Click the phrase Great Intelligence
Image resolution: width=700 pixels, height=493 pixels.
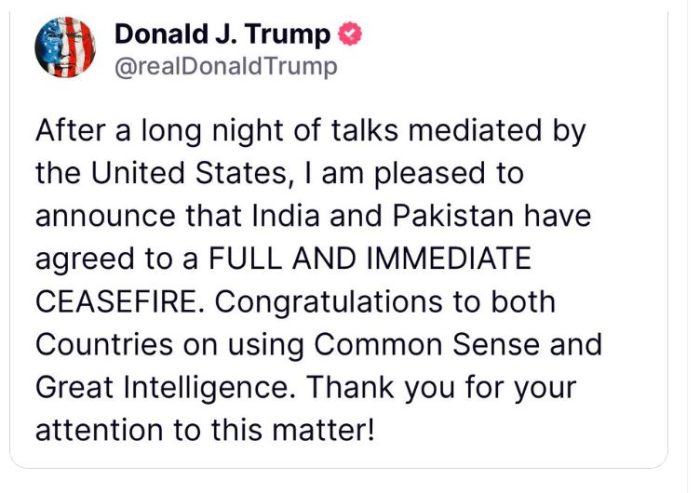(x=162, y=388)
